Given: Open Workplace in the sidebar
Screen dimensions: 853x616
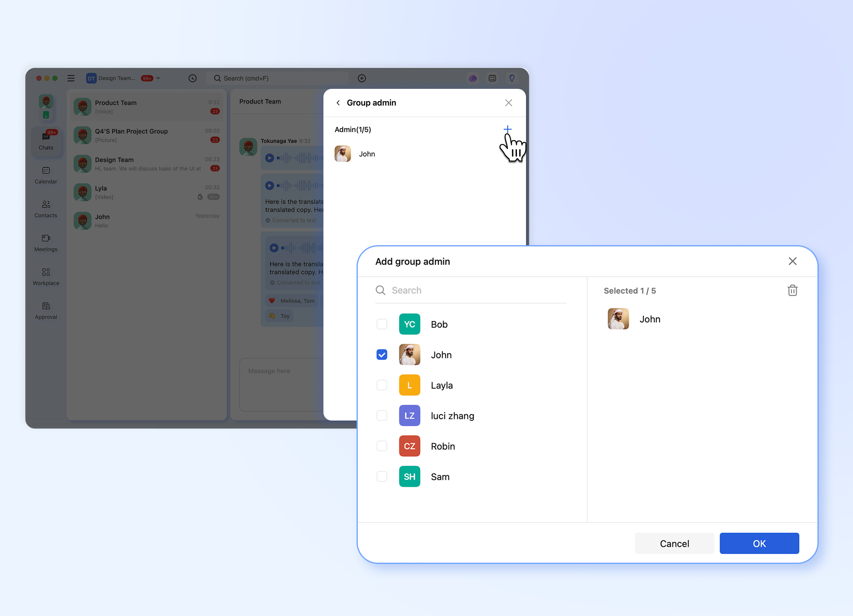Looking at the screenshot, I should [46, 276].
